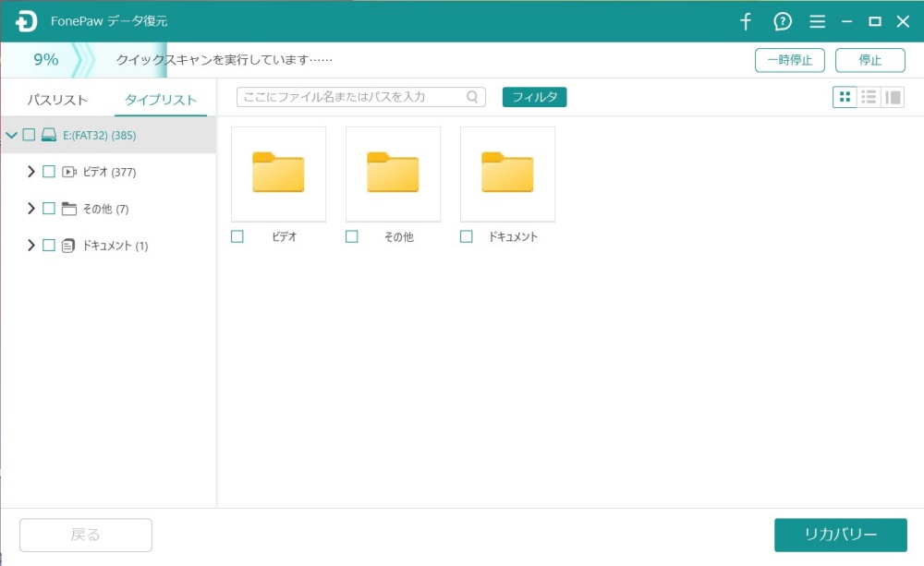Image resolution: width=924 pixels, height=566 pixels.
Task: Switch to list view
Action: click(x=869, y=97)
